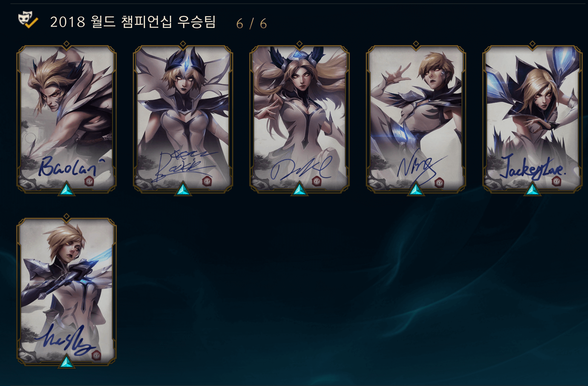588x386 pixels.
Task: Click the blue gem under Baolan card
Action: click(67, 189)
